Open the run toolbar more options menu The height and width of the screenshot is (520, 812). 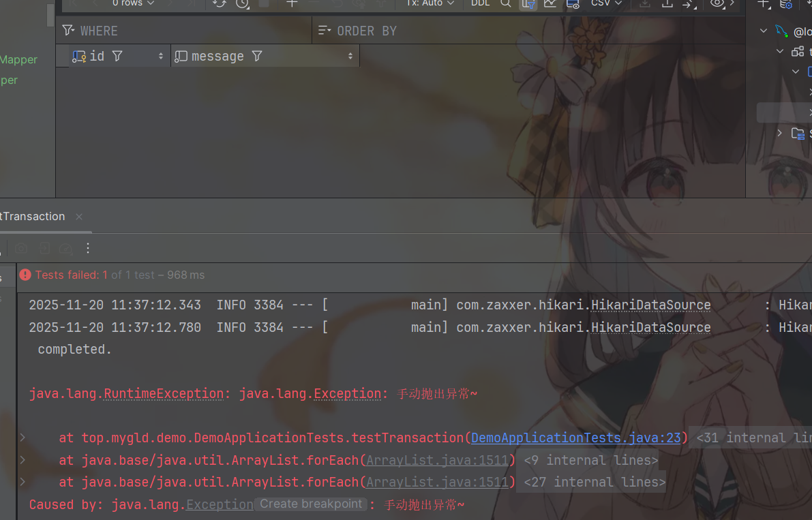(87, 248)
